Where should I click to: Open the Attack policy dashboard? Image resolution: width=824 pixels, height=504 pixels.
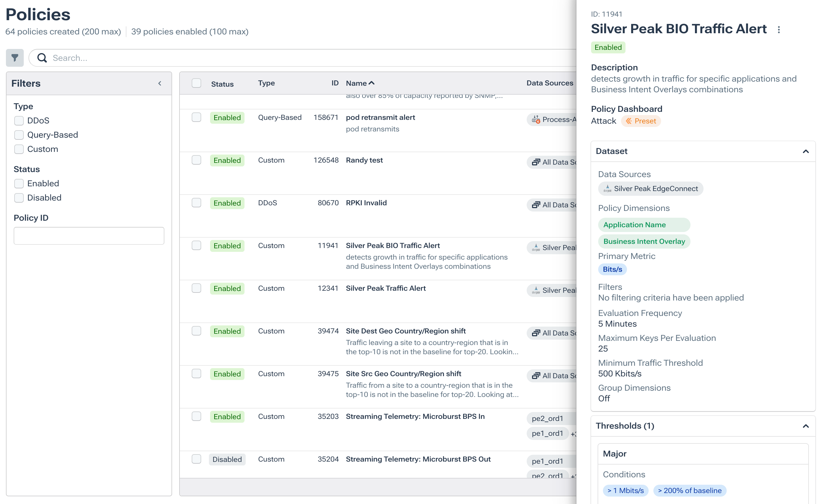(x=603, y=121)
